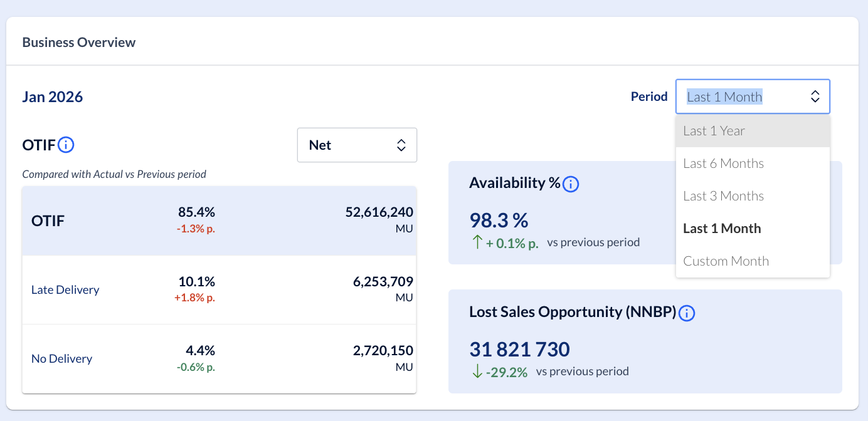Click the OTIF info icon
The height and width of the screenshot is (421, 868).
coord(66,145)
